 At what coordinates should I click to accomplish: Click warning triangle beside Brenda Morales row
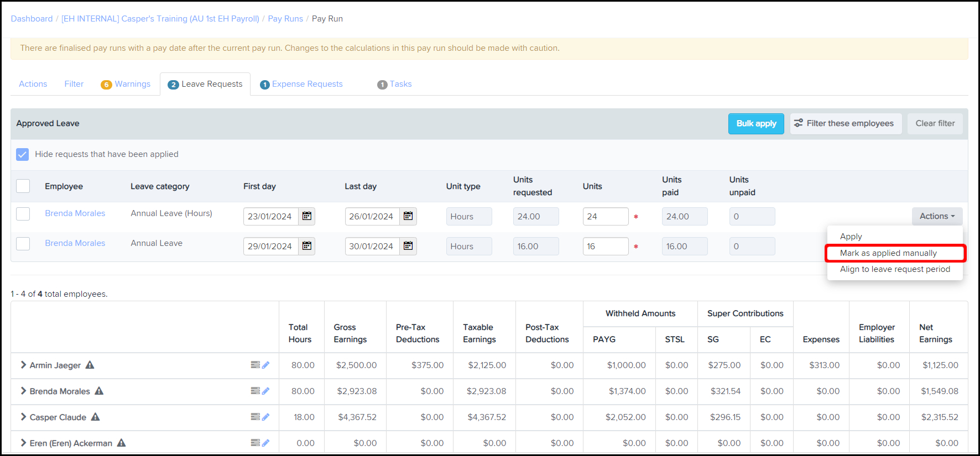[99, 391]
